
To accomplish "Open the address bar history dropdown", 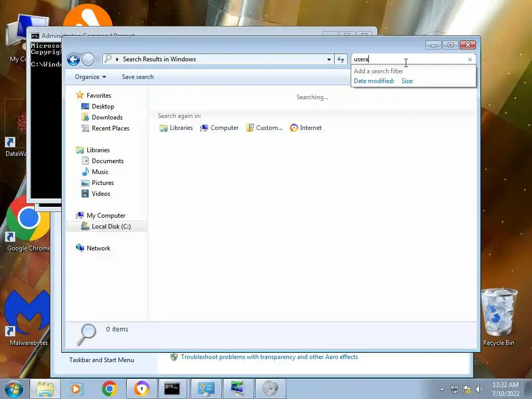I will 329,59.
